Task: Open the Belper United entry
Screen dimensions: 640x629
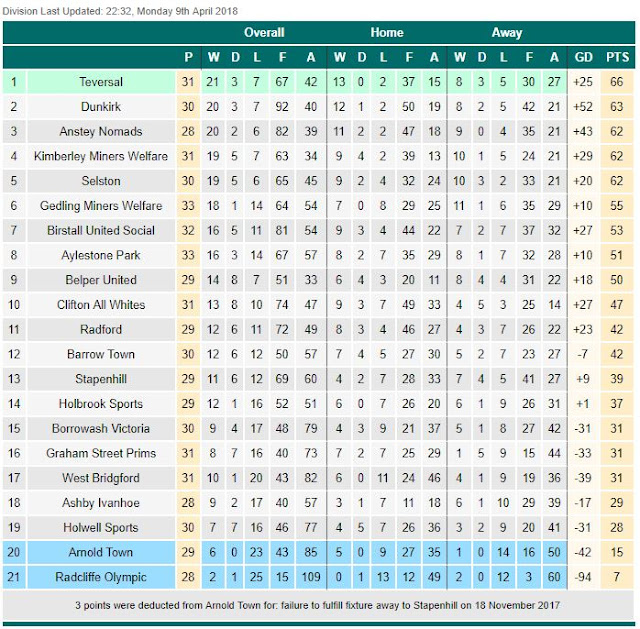Action: tap(101, 280)
